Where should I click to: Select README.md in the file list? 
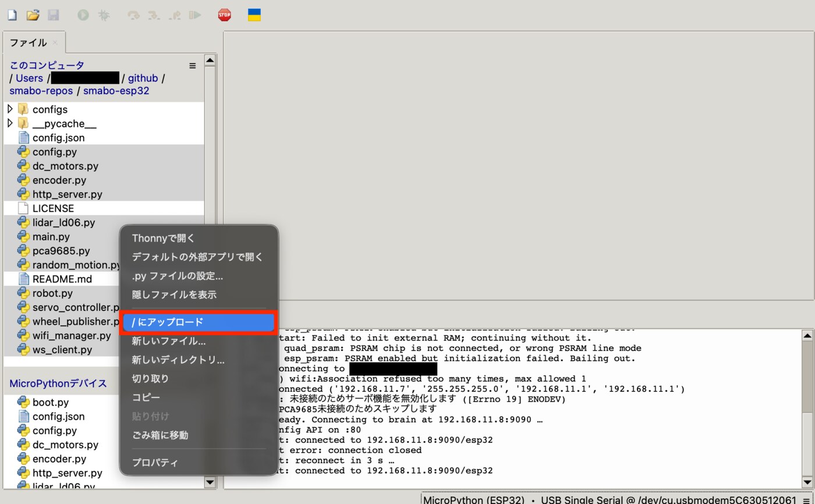coord(62,279)
